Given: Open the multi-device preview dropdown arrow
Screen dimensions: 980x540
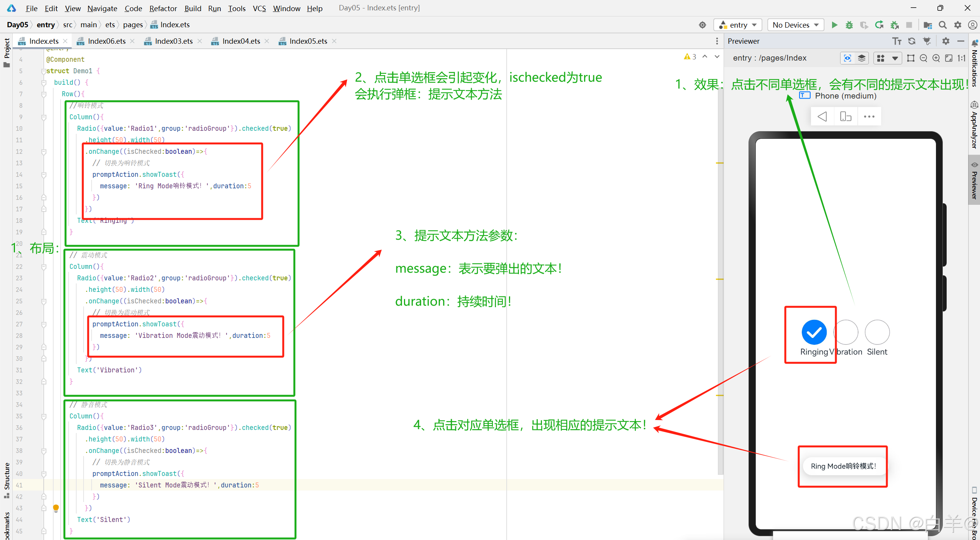Looking at the screenshot, I should (895, 58).
